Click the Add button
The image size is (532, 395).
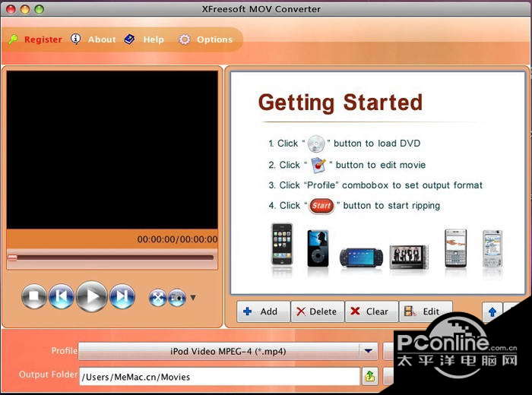pyautogui.click(x=263, y=311)
